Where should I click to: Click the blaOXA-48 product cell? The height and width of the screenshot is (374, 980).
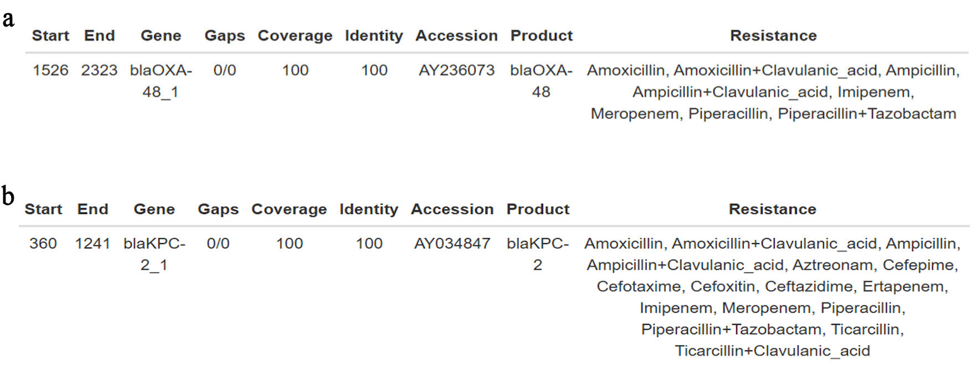tap(541, 81)
